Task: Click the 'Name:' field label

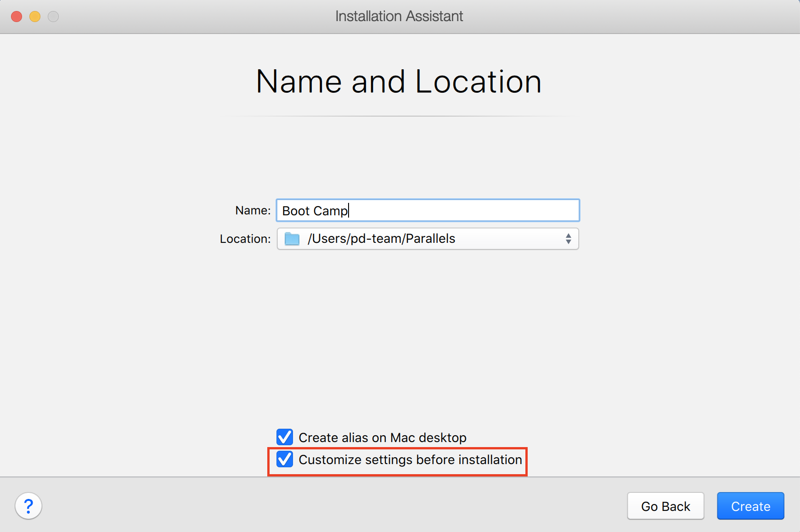Action: tap(253, 210)
